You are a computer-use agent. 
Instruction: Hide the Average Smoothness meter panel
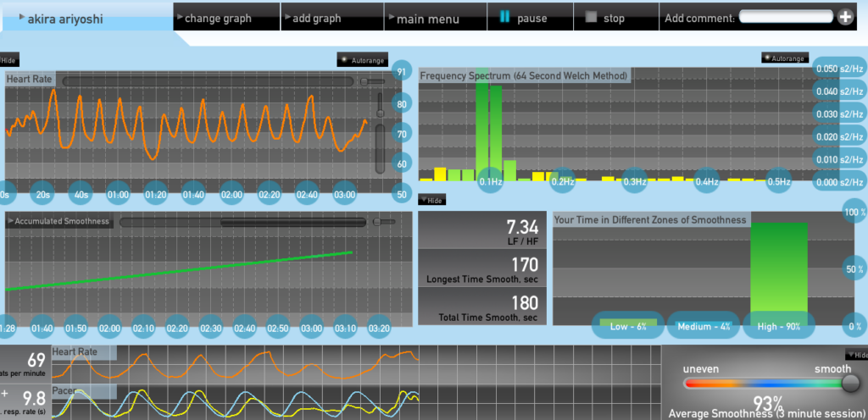point(855,355)
